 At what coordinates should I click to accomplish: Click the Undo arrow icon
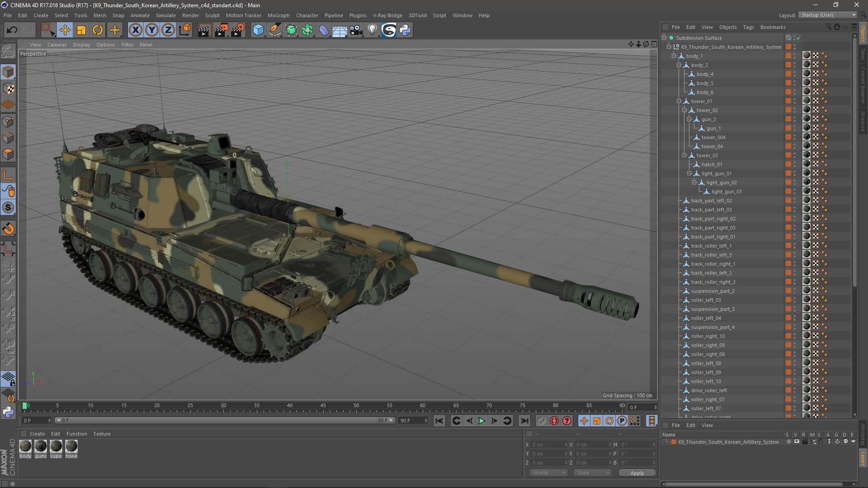tap(12, 30)
